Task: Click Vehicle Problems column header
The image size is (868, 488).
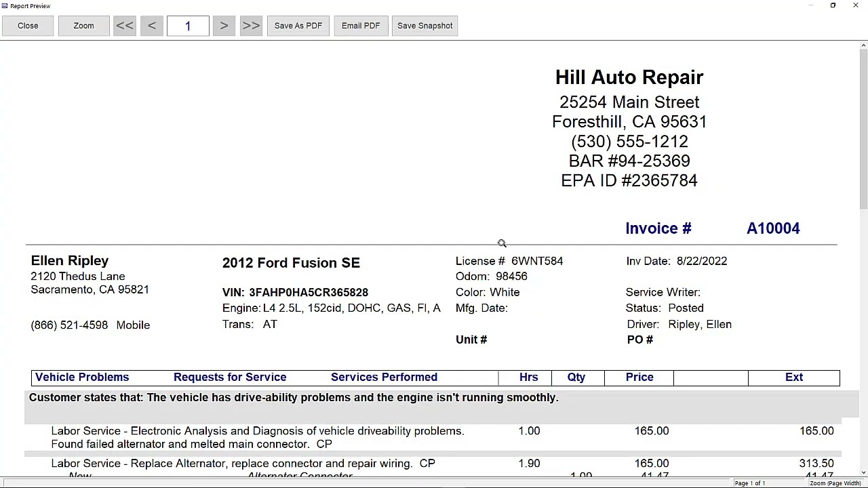Action: (82, 377)
